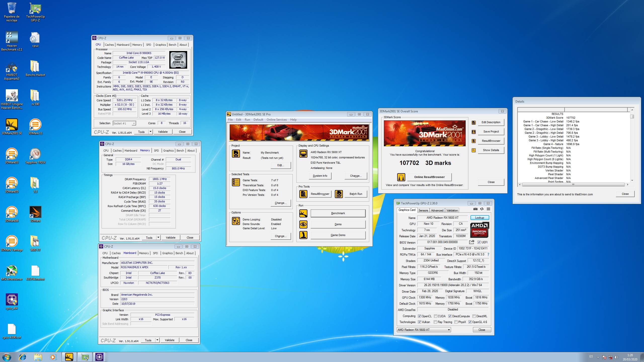The image size is (644, 362).
Task: Click the Online ResultBrowser icon in score window
Action: click(x=401, y=177)
